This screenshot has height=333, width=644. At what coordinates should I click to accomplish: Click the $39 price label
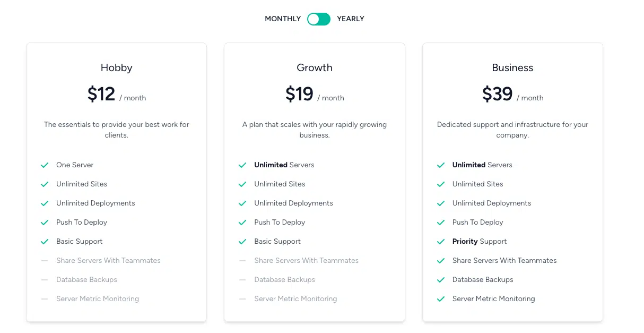[x=497, y=93]
